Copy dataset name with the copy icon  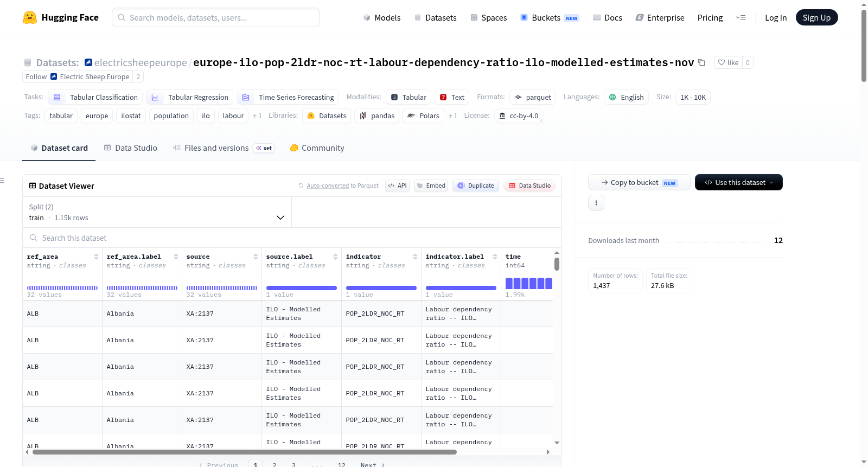pos(701,62)
